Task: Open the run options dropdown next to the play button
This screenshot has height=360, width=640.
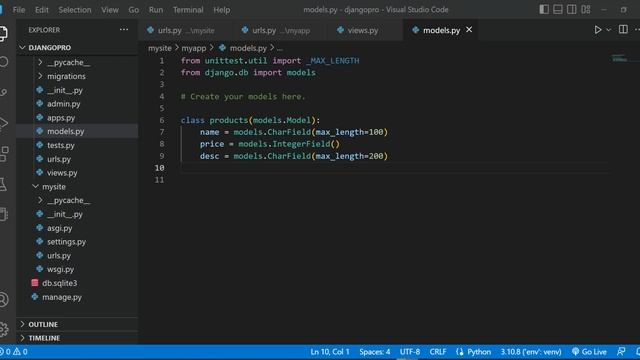Action: [609, 30]
